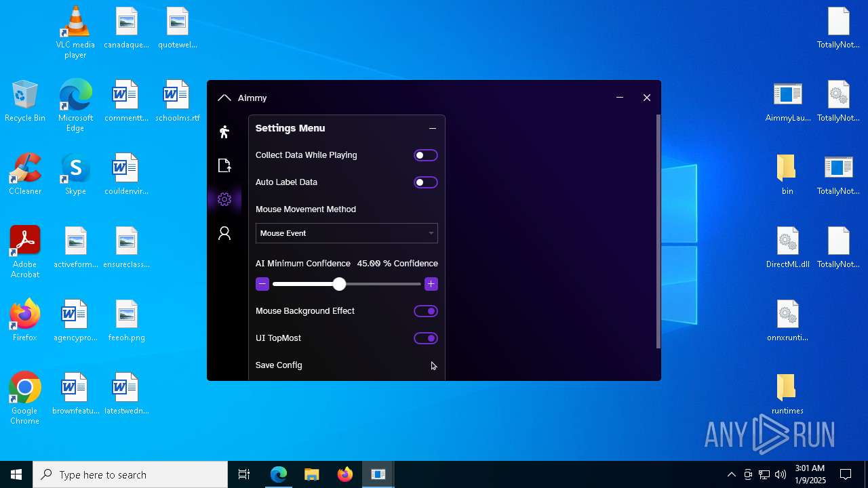Image resolution: width=868 pixels, height=488 pixels.
Task: Select Microsoft Edge desktop shortcut
Action: [75, 105]
